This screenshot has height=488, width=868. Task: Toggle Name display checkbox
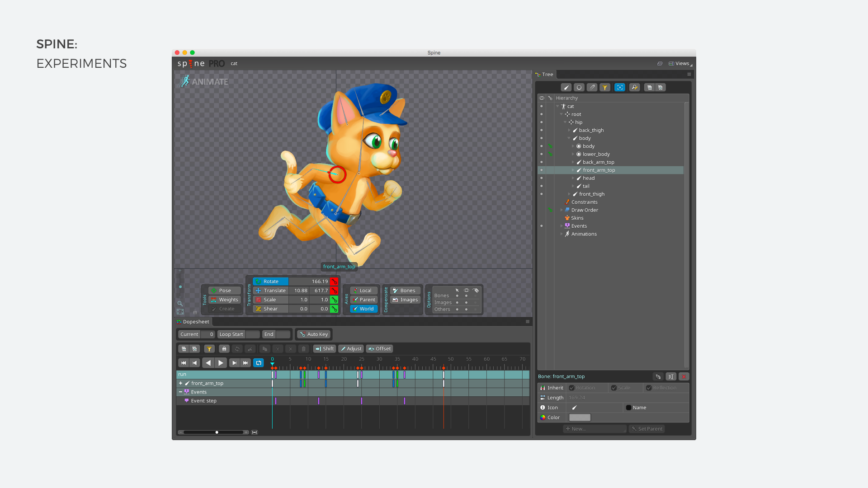[x=628, y=408]
